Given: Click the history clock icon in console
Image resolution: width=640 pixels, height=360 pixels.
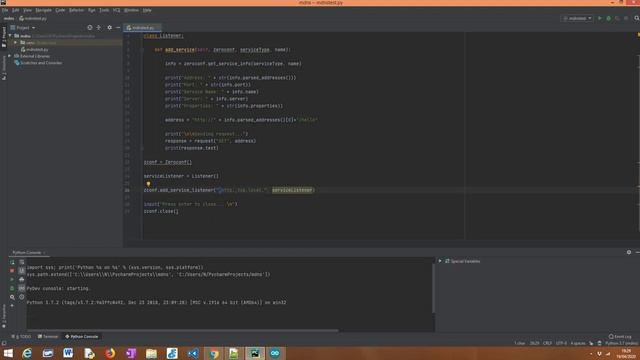Looking at the screenshot, I should click(22, 297).
